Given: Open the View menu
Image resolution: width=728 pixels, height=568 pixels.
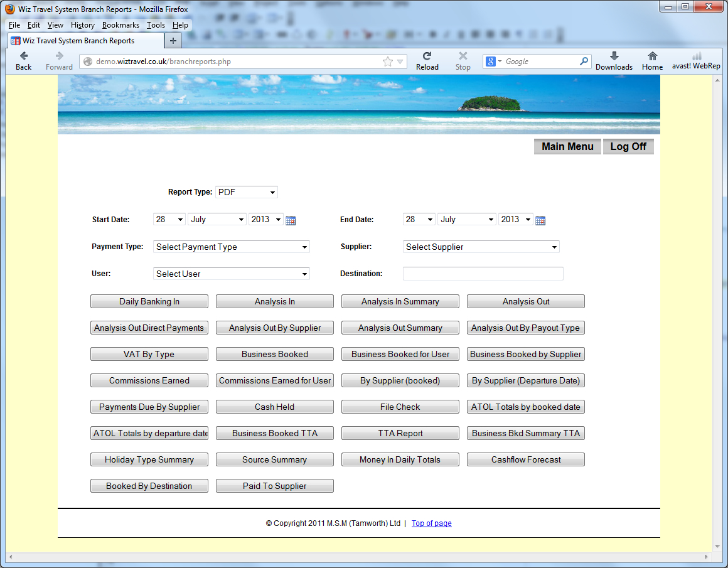Looking at the screenshot, I should click(x=55, y=25).
